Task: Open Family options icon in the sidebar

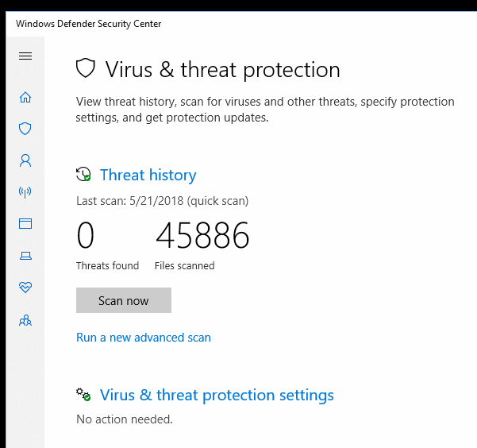Action: [25, 320]
